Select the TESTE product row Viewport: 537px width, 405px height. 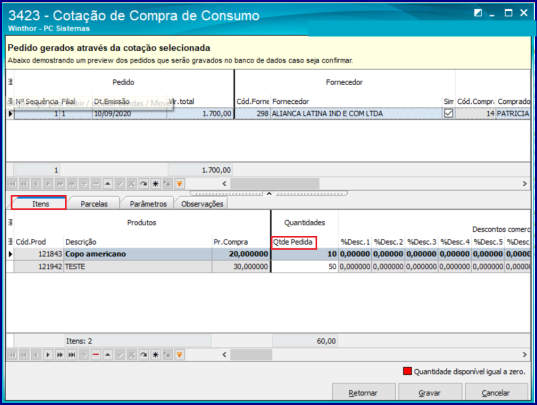[x=268, y=266]
